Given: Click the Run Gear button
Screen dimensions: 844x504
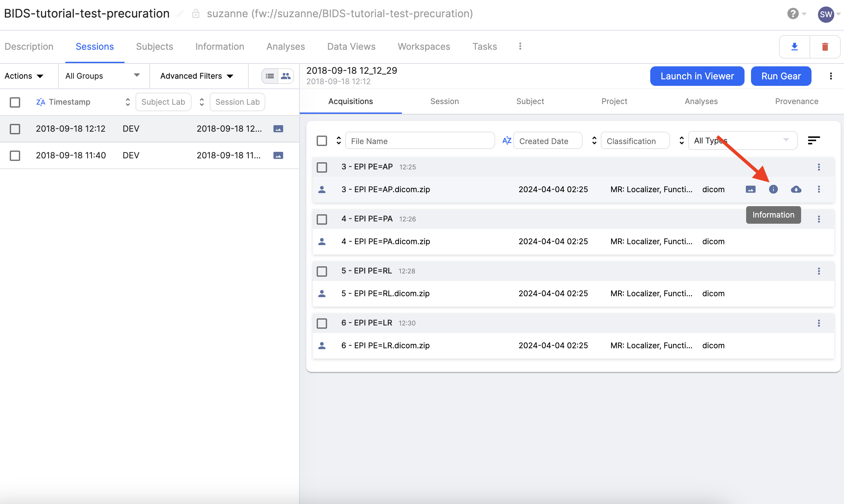Looking at the screenshot, I should (x=781, y=76).
